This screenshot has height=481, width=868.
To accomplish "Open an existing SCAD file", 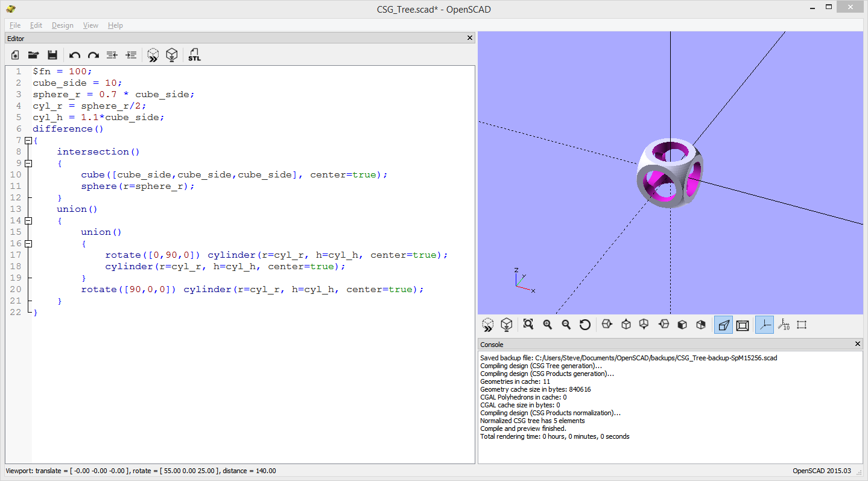I will coord(33,54).
